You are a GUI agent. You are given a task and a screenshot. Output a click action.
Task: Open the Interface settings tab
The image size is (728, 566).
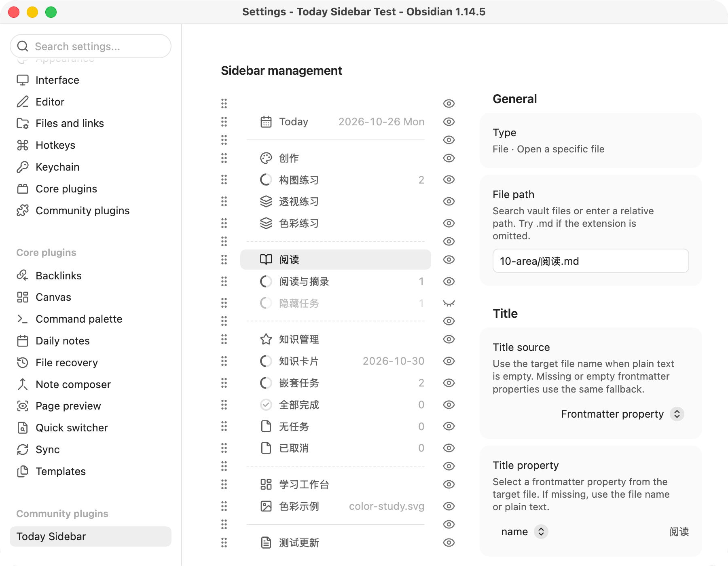coord(91,80)
